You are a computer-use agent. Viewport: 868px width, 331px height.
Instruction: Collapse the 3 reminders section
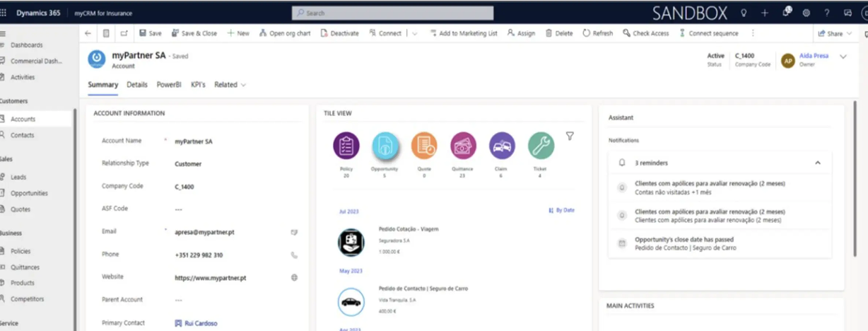tap(818, 163)
